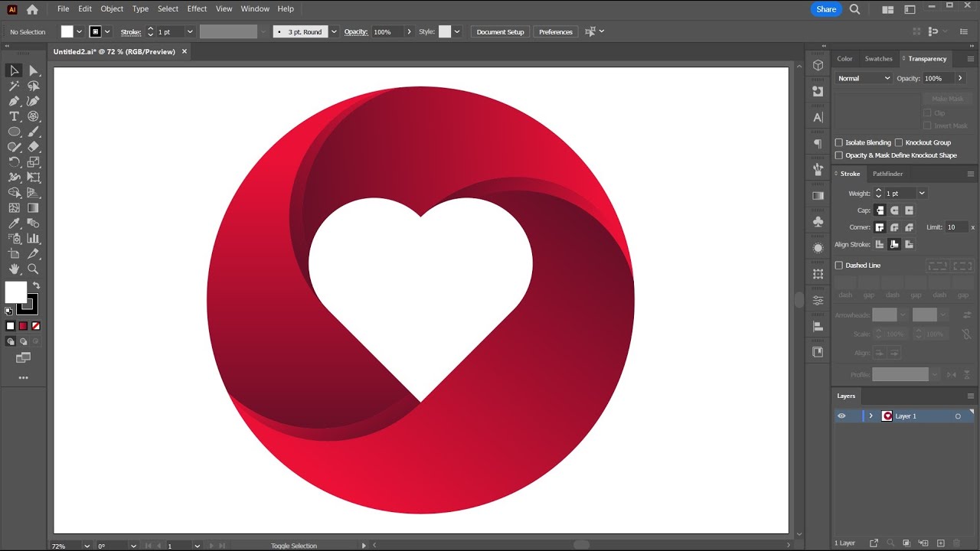Image resolution: width=980 pixels, height=551 pixels.
Task: Open the File menu
Action: [x=63, y=9]
